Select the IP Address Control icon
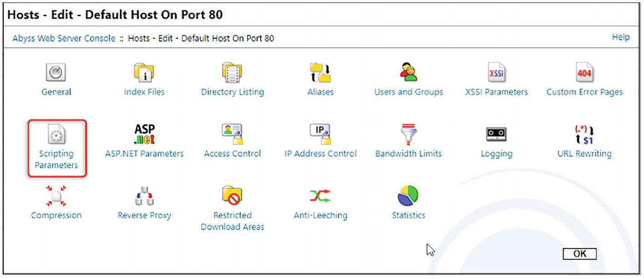This screenshot has width=644, height=278. [320, 135]
